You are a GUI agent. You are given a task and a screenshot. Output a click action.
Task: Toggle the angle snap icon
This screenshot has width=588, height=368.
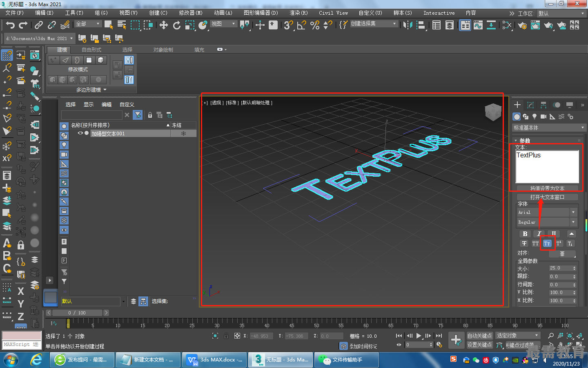[x=302, y=25]
